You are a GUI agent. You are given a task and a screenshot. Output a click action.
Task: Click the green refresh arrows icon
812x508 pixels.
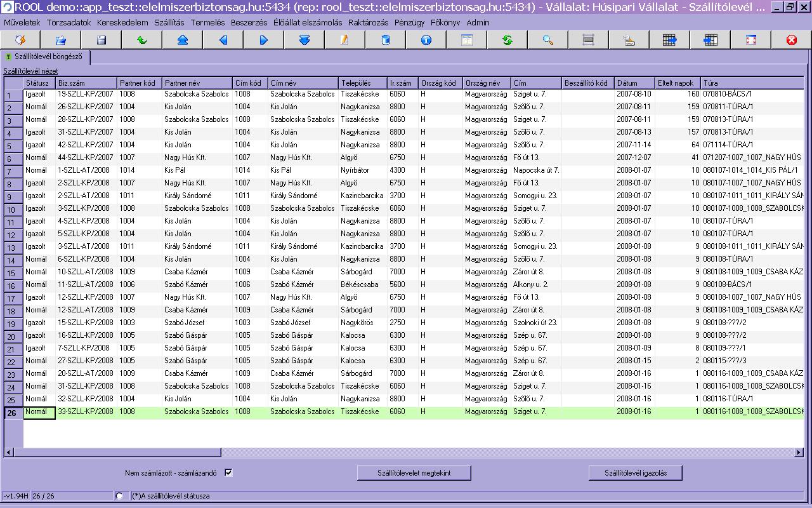[507, 40]
